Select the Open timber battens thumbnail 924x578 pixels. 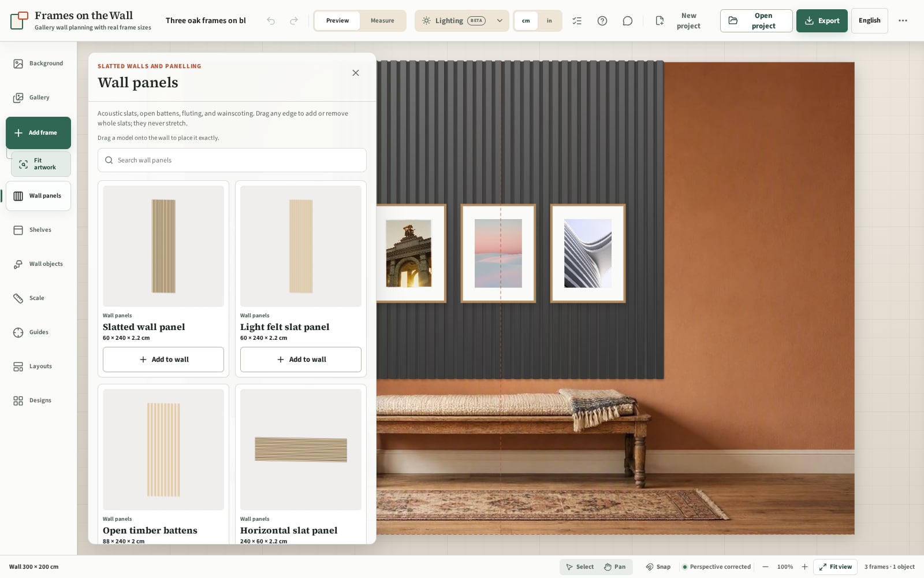163,450
